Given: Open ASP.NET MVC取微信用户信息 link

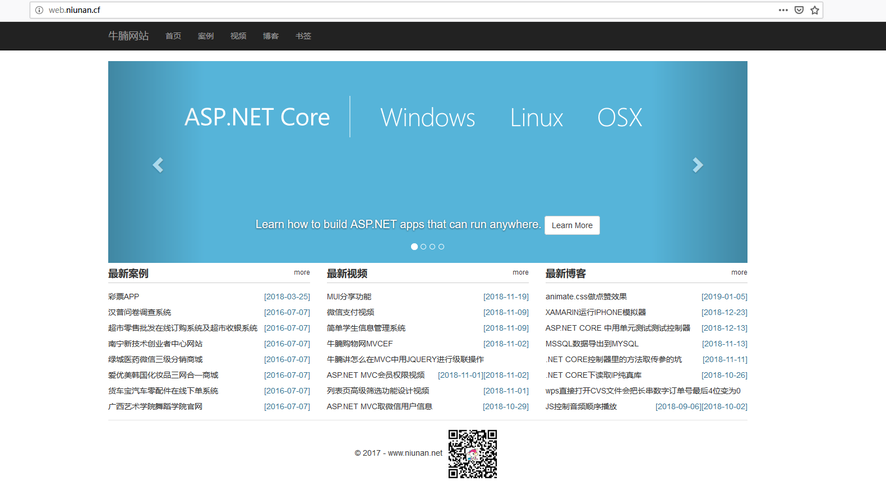Looking at the screenshot, I should point(379,407).
